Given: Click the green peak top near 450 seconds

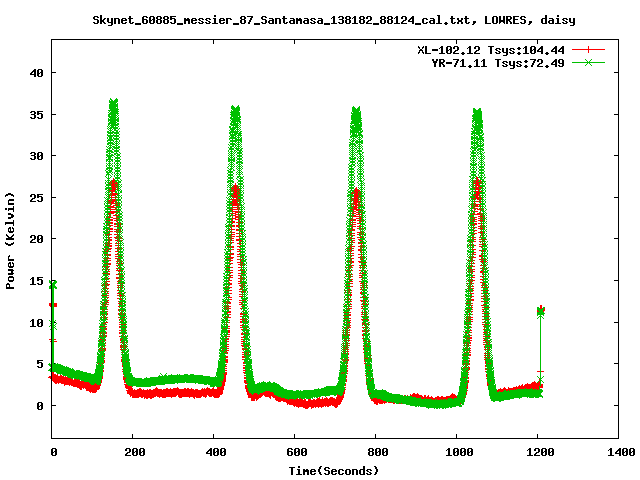Looking at the screenshot, I should 235,109.
